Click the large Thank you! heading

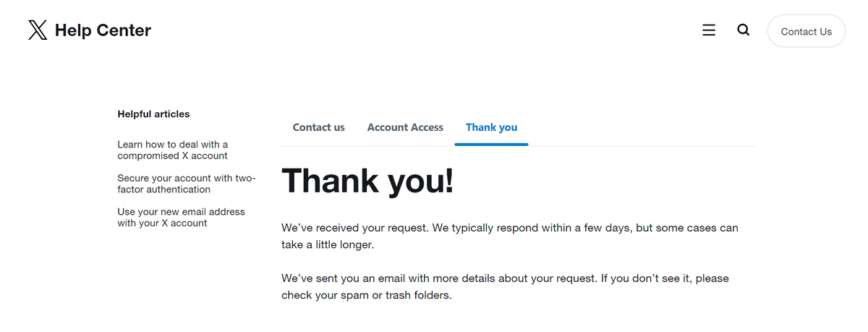[367, 181]
